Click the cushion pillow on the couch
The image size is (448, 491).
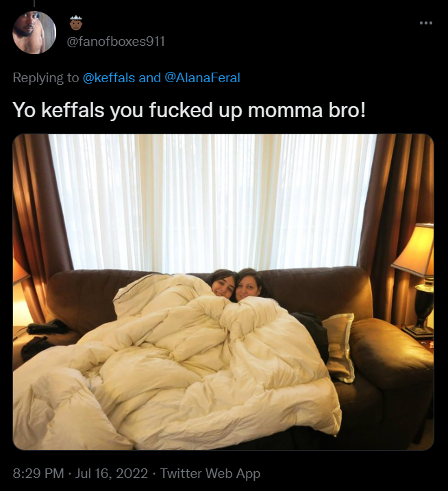click(x=340, y=347)
